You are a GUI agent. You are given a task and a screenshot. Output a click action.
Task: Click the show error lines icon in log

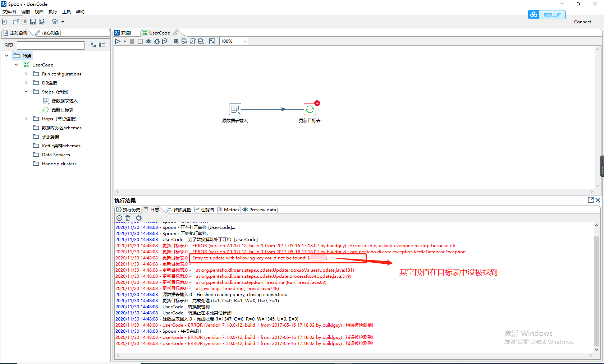click(x=119, y=218)
